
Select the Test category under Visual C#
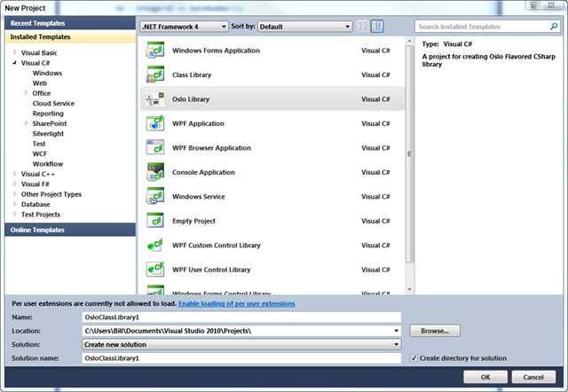pos(39,144)
